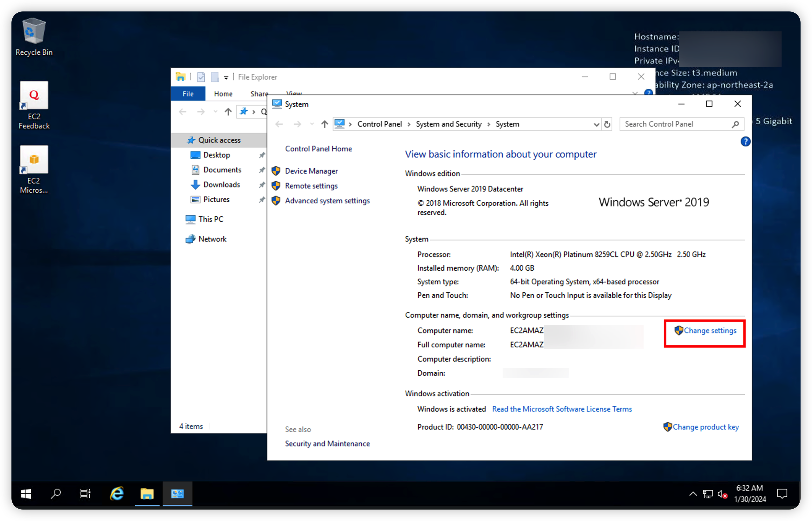Click the Search Control Panel field

[x=675, y=124]
